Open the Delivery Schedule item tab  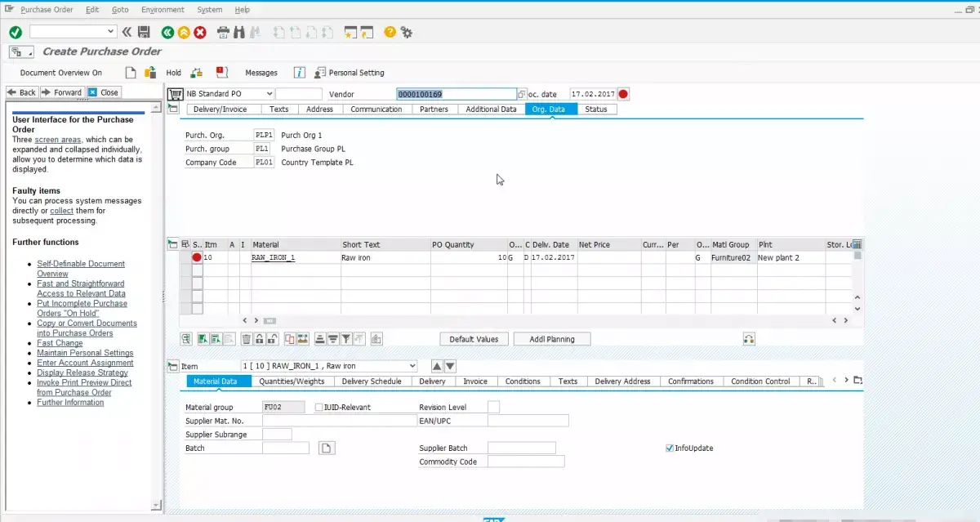tap(372, 381)
